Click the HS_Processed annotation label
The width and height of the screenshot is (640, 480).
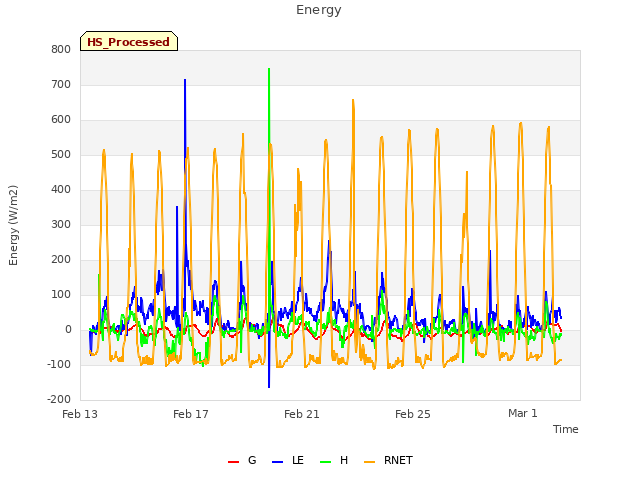(129, 41)
